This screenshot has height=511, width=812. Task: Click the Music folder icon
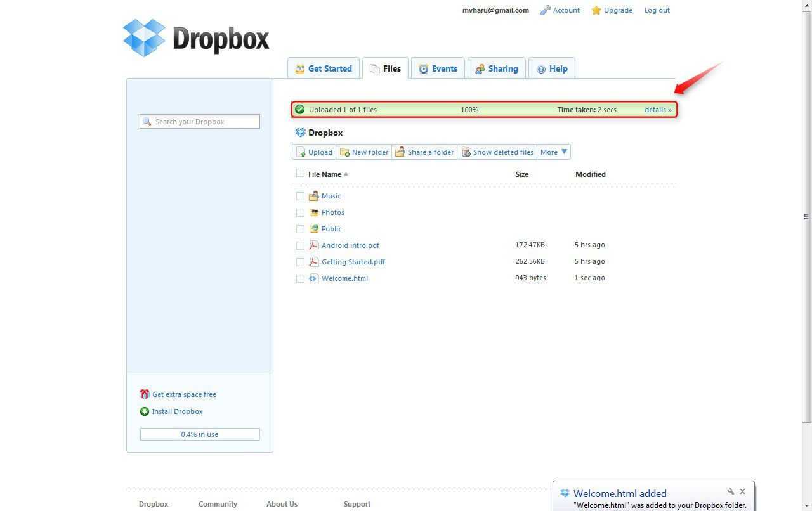313,196
